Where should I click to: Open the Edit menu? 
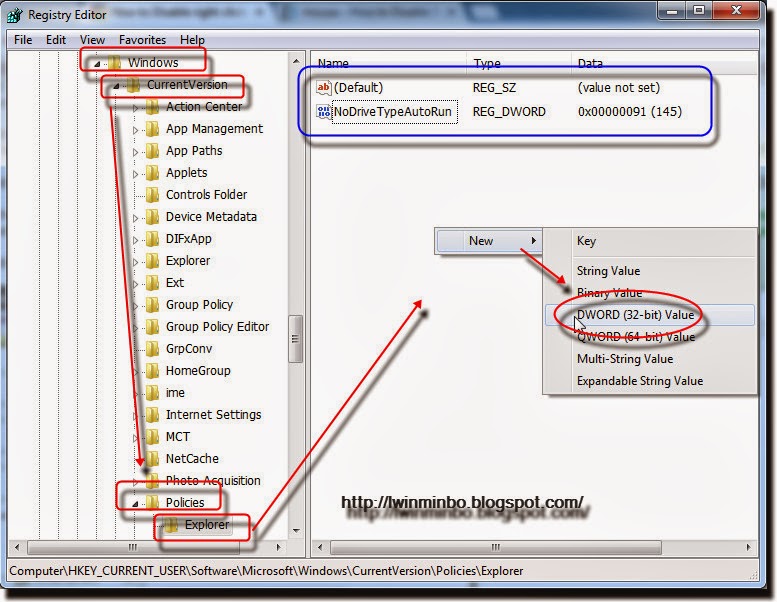(x=56, y=40)
